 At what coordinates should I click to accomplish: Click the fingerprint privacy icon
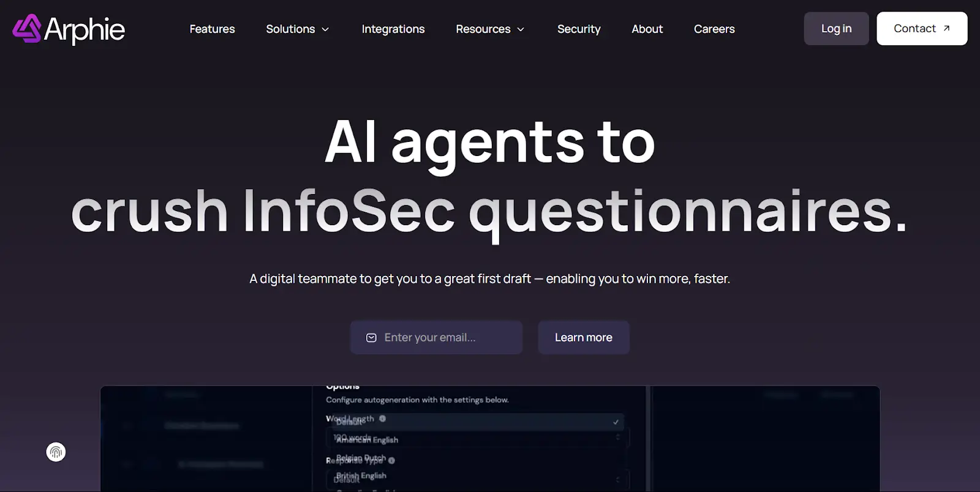[56, 452]
